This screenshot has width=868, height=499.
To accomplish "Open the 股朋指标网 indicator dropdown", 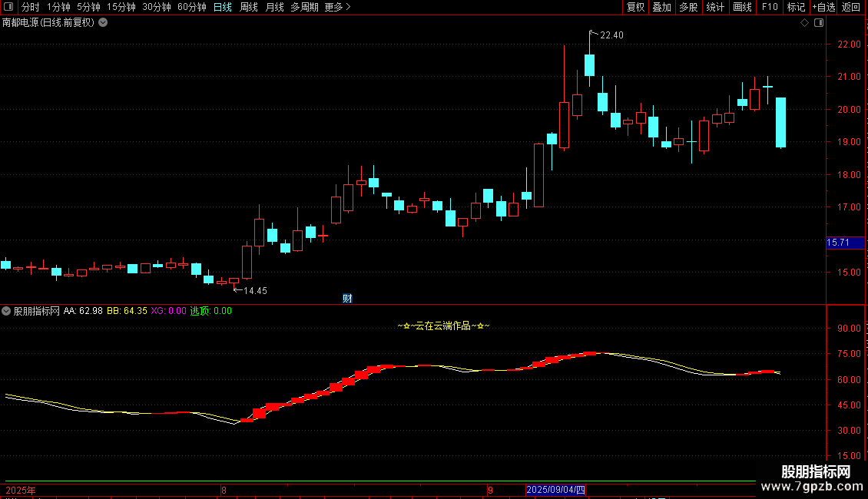I will pyautogui.click(x=6, y=311).
